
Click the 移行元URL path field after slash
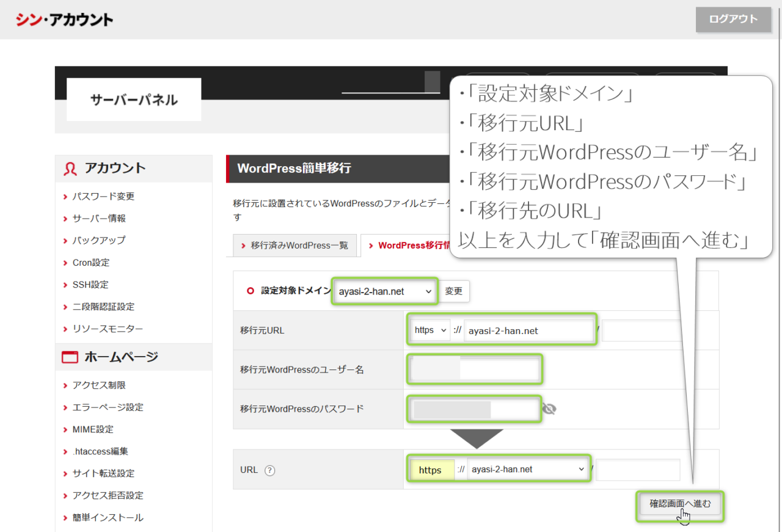641,330
